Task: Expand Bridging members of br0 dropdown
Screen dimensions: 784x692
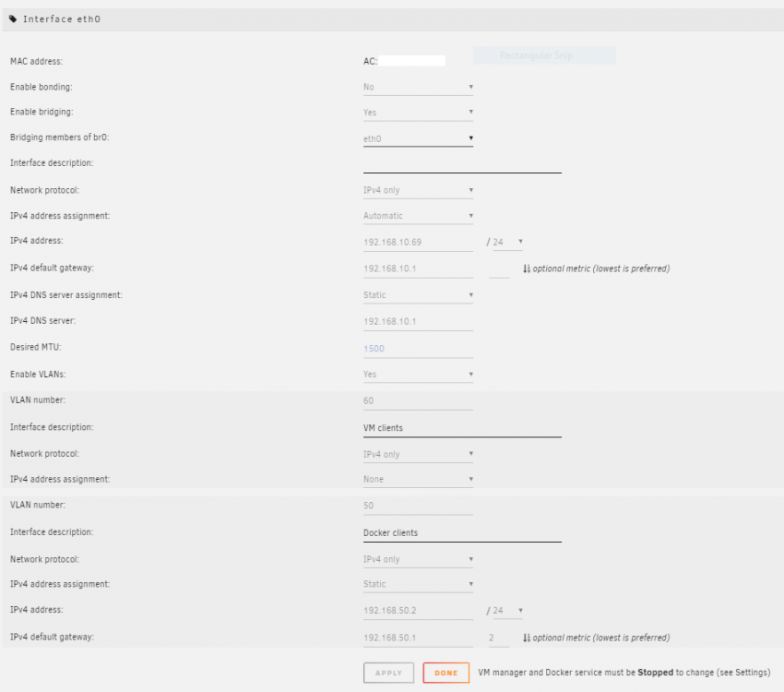Action: coord(418,138)
